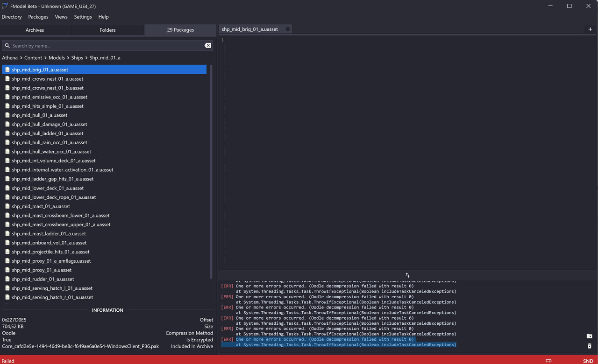Select the 29 Packages tab

(180, 30)
